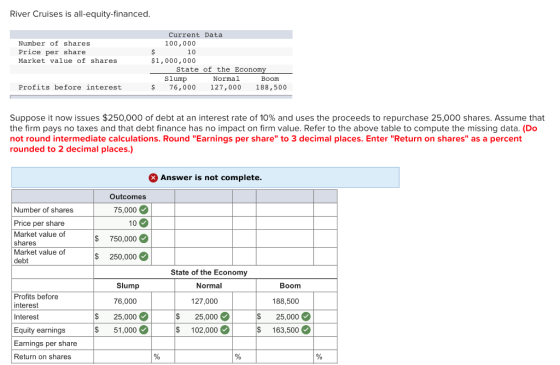The width and height of the screenshot is (560, 365).
Task: Click Boom return on shares field
Action: click(x=285, y=356)
